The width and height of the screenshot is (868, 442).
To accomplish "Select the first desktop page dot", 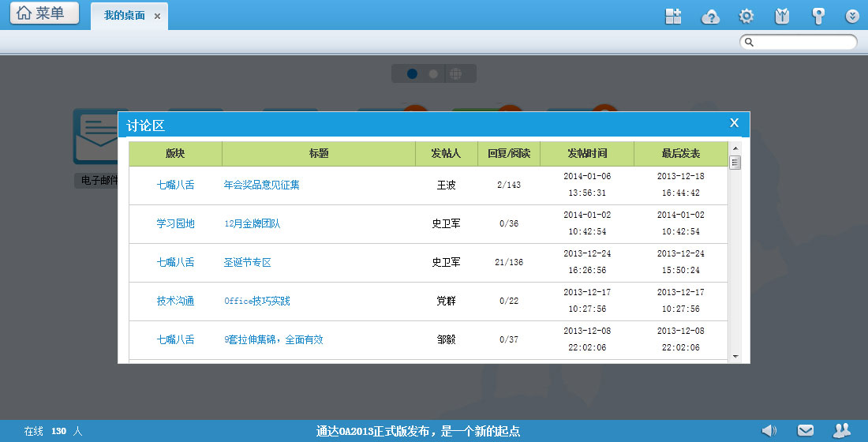I will coord(412,73).
